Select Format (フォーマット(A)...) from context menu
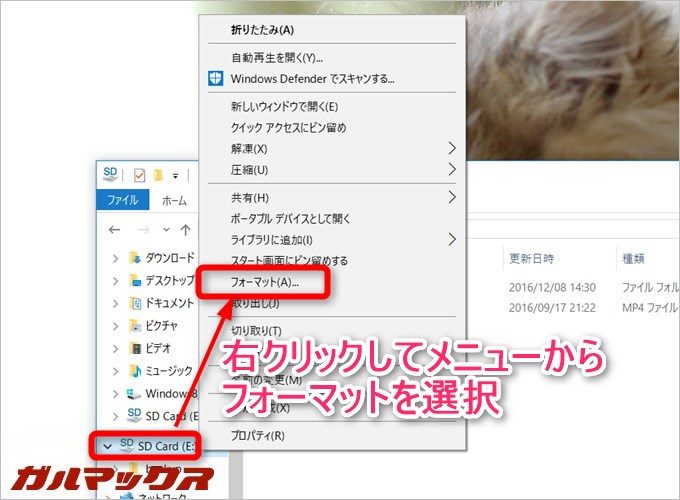The width and height of the screenshot is (680, 500). (265, 282)
